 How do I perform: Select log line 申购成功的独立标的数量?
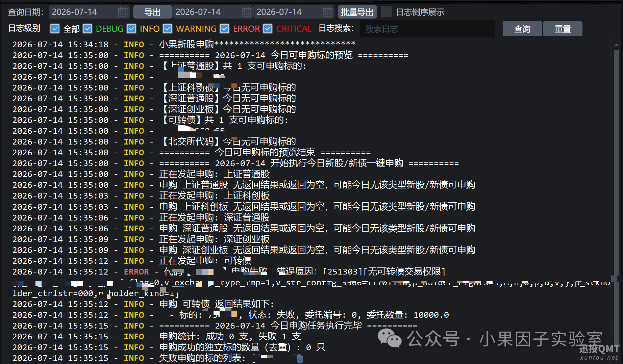coord(169,347)
